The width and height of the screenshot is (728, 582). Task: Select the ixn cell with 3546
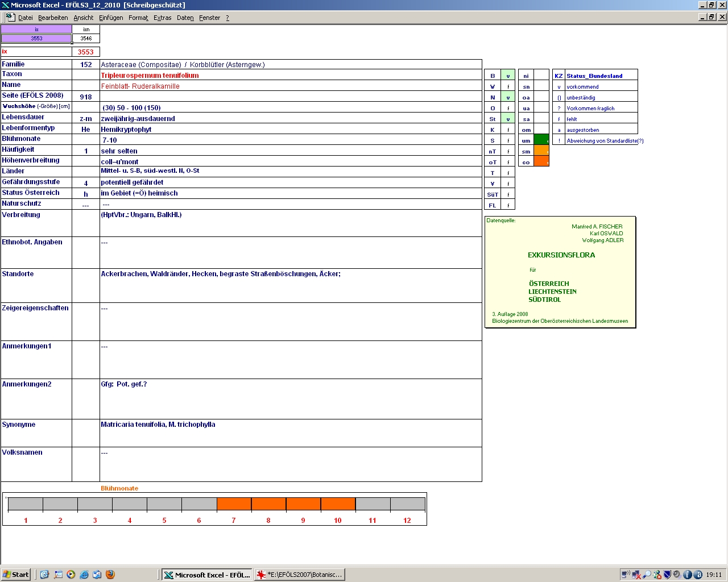tap(86, 39)
